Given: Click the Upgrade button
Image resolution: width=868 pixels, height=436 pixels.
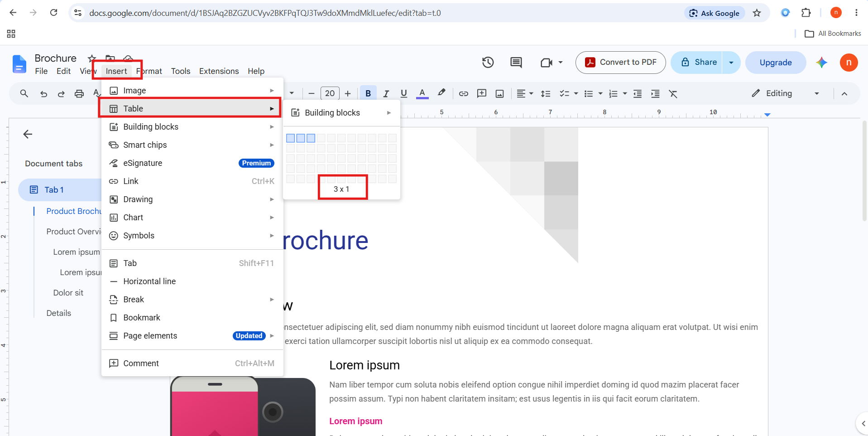Looking at the screenshot, I should (776, 63).
